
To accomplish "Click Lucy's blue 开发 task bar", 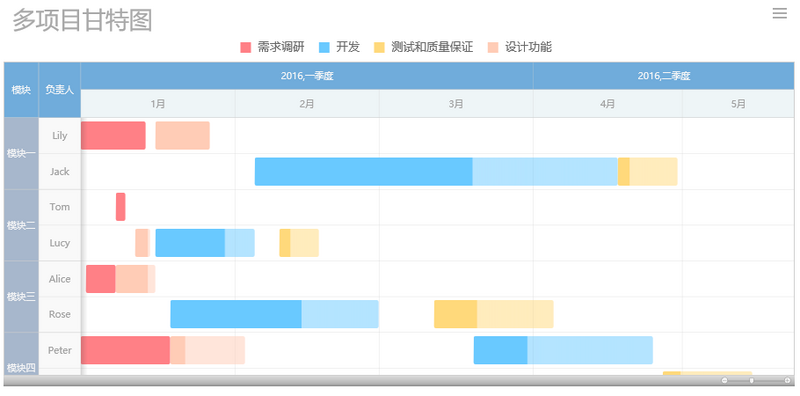I will 205,243.
